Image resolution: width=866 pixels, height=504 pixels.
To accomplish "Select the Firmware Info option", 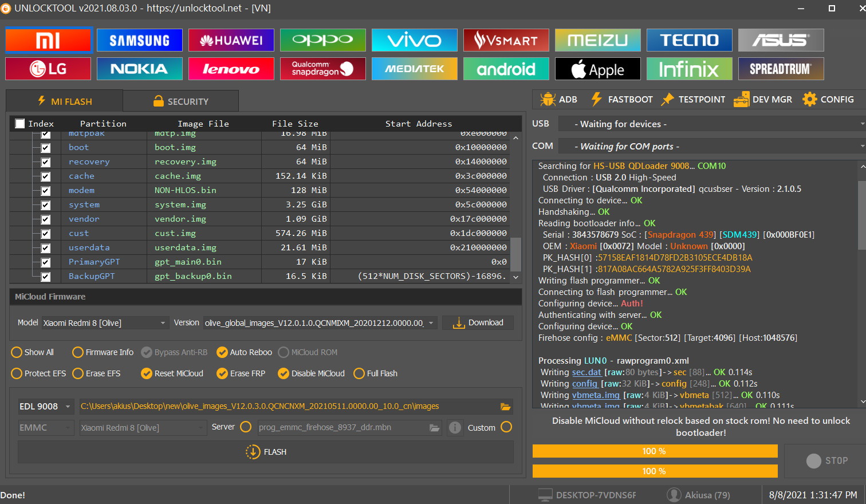I will pyautogui.click(x=103, y=352).
